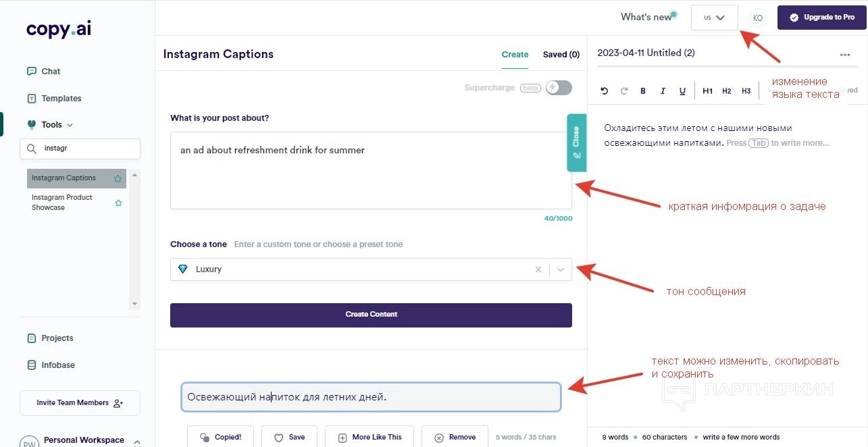Click the tools list vertical scrollbar
This screenshot has height=447, width=868.
pos(134,240)
